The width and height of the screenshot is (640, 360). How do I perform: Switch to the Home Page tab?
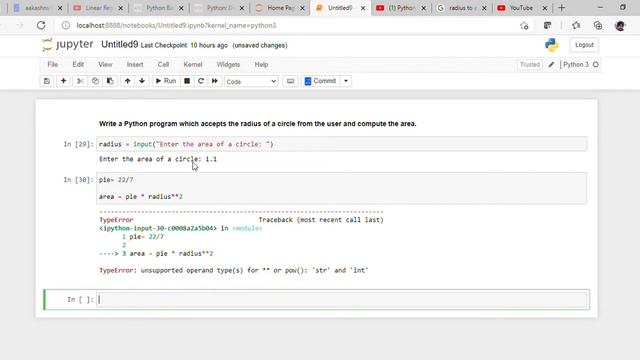(280, 8)
